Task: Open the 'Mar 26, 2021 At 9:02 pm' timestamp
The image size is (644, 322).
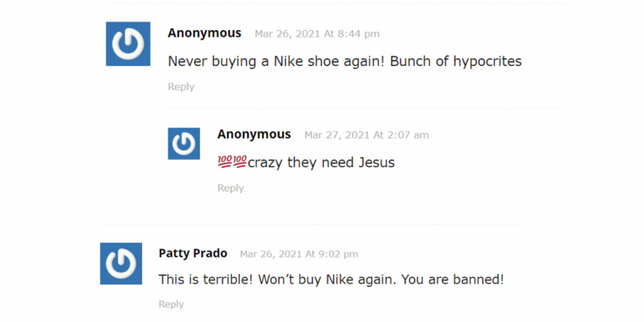Action: tap(299, 254)
